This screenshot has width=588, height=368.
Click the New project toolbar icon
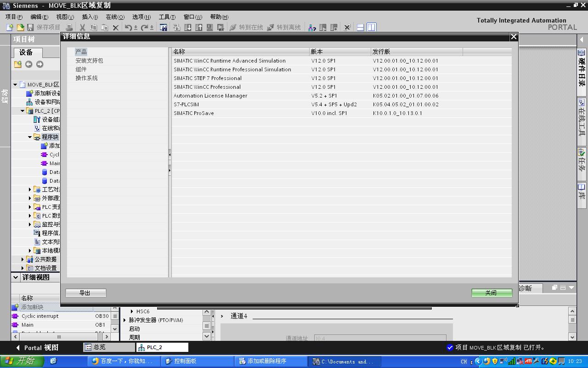pos(10,28)
